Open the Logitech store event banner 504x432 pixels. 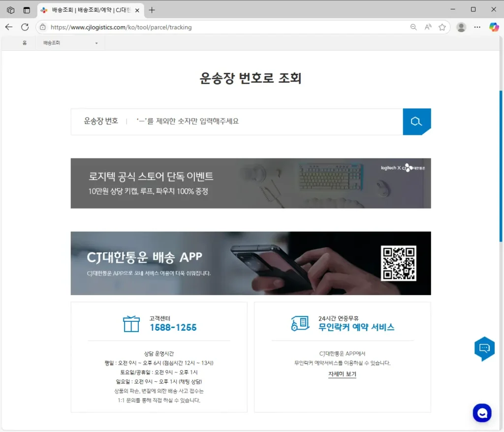pos(251,183)
